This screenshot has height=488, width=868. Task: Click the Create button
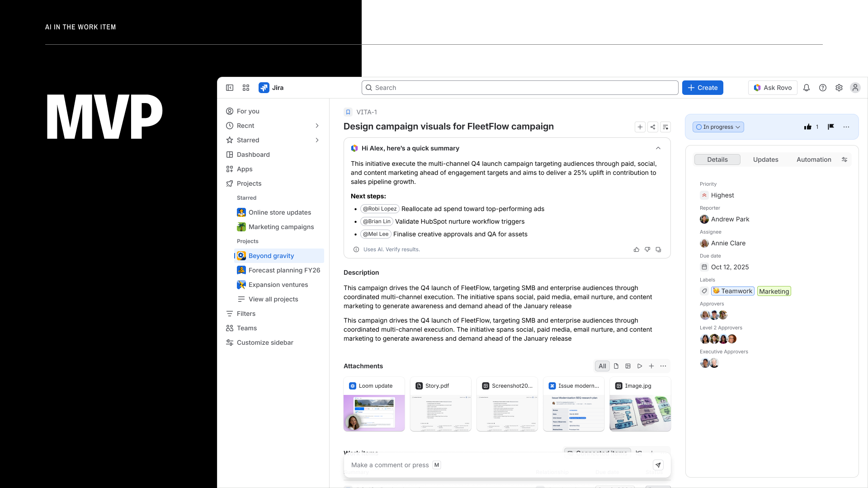(x=703, y=88)
